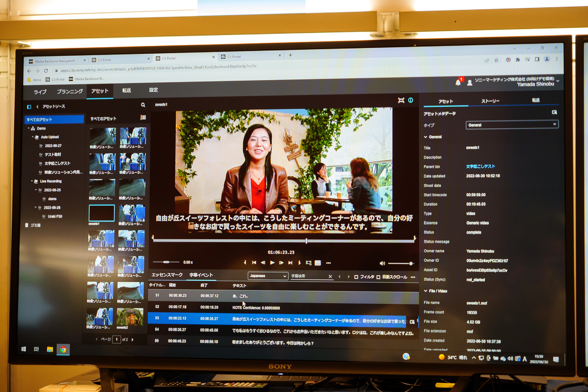Enable the フィルタ checkbox

[x=356, y=277]
